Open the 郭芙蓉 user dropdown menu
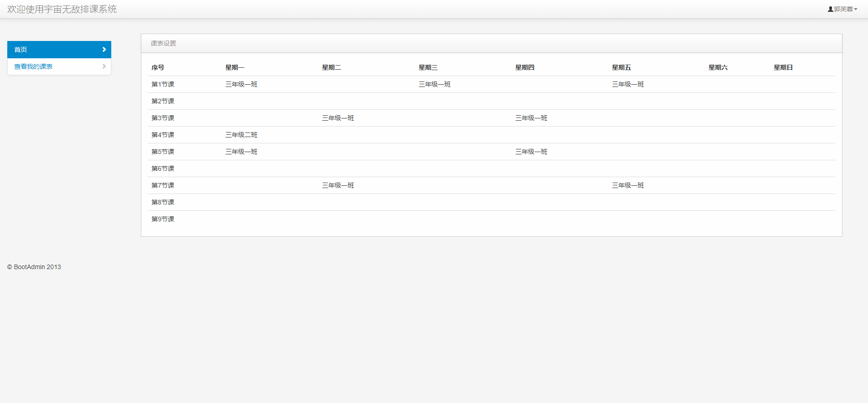Viewport: 868px width, 403px height. tap(842, 9)
